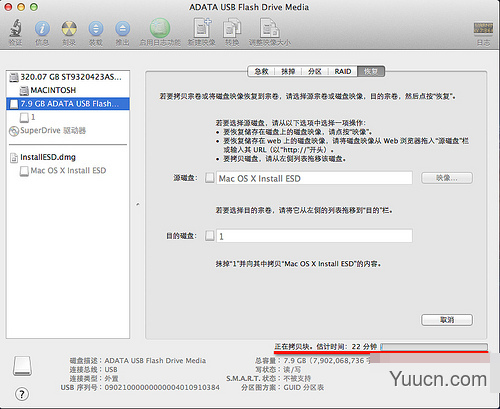Click the destination disk volume icon
The height and width of the screenshot is (409, 500).
click(x=210, y=236)
